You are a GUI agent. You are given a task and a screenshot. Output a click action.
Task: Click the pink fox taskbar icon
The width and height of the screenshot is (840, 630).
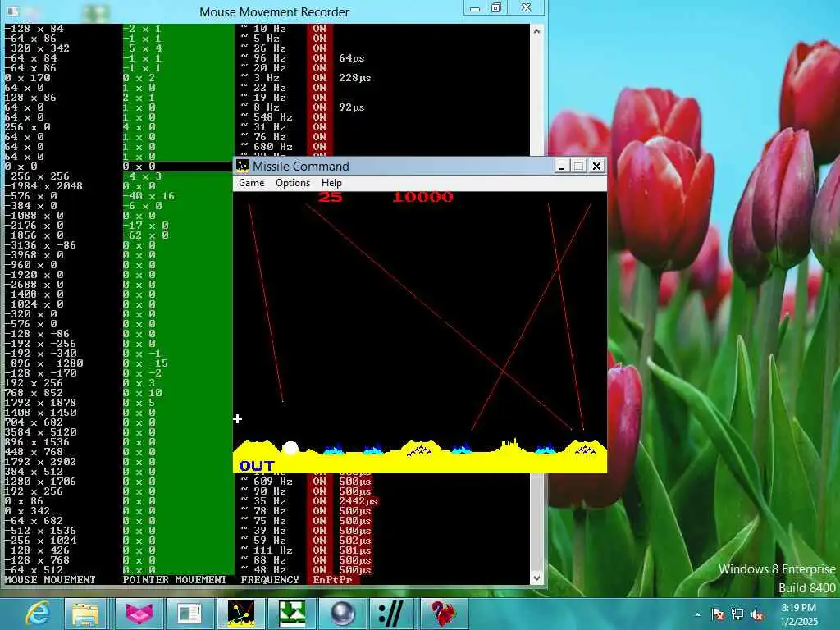[139, 614]
